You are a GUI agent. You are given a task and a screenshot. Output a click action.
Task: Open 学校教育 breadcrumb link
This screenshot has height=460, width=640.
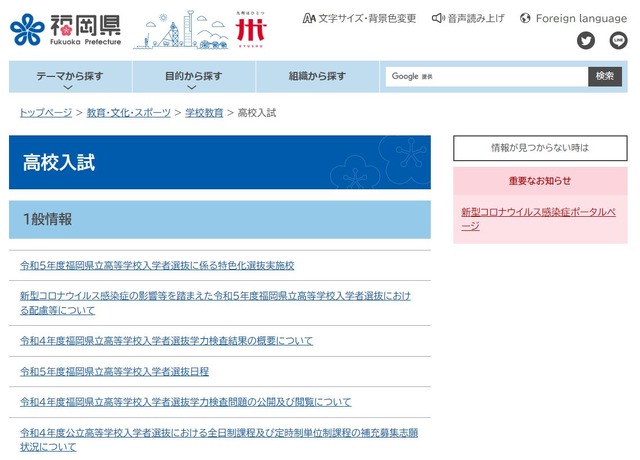pos(204,113)
